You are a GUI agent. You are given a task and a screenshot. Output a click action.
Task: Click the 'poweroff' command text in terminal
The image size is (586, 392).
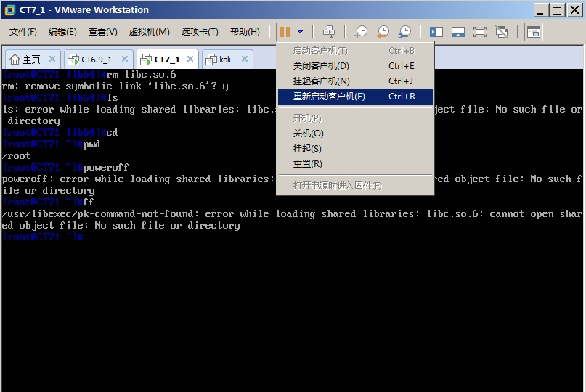[106, 167]
